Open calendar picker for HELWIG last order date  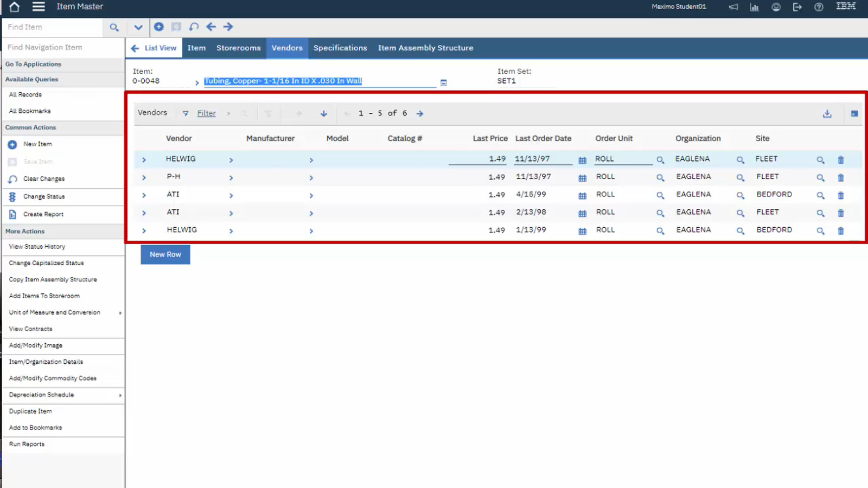pos(582,160)
